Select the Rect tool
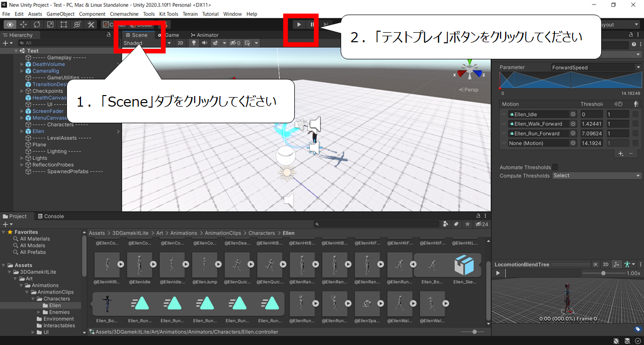Image resolution: width=644 pixels, height=345 pixels. (x=64, y=24)
